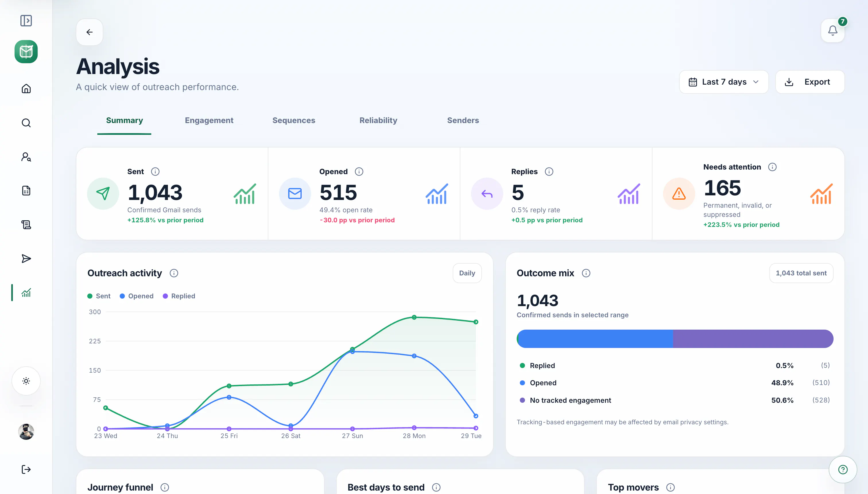Click the info icon next to Opened
This screenshot has width=868, height=494.
coord(359,171)
